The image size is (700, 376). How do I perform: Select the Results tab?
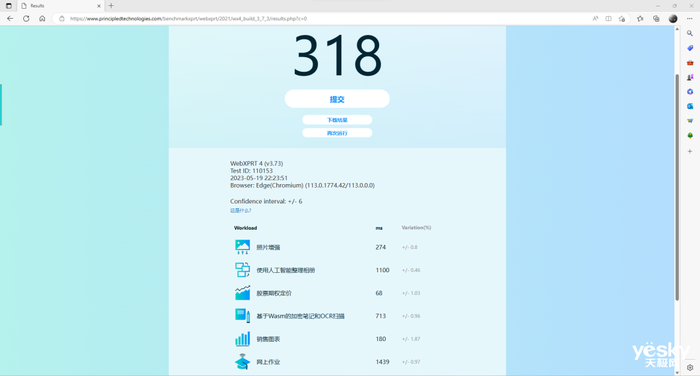pos(61,6)
